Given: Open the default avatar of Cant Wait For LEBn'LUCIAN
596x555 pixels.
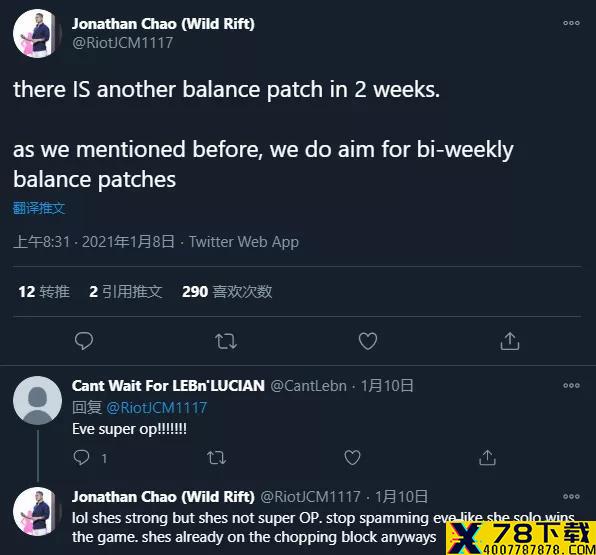Looking at the screenshot, I should [x=37, y=400].
